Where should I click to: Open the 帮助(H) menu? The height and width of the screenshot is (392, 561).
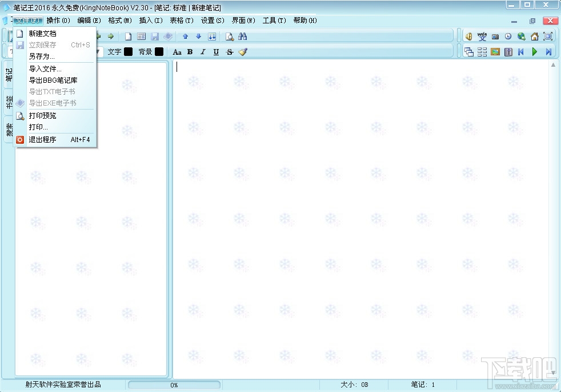pyautogui.click(x=305, y=21)
